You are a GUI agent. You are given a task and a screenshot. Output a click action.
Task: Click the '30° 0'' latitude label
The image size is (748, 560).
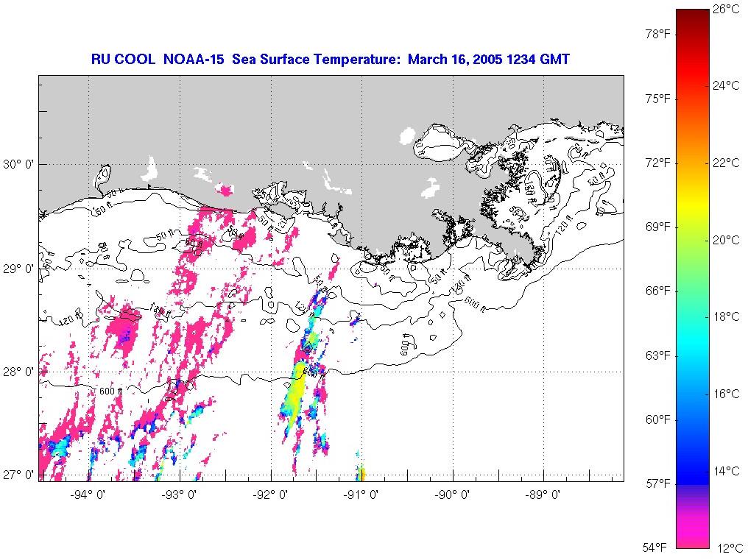[x=18, y=165]
